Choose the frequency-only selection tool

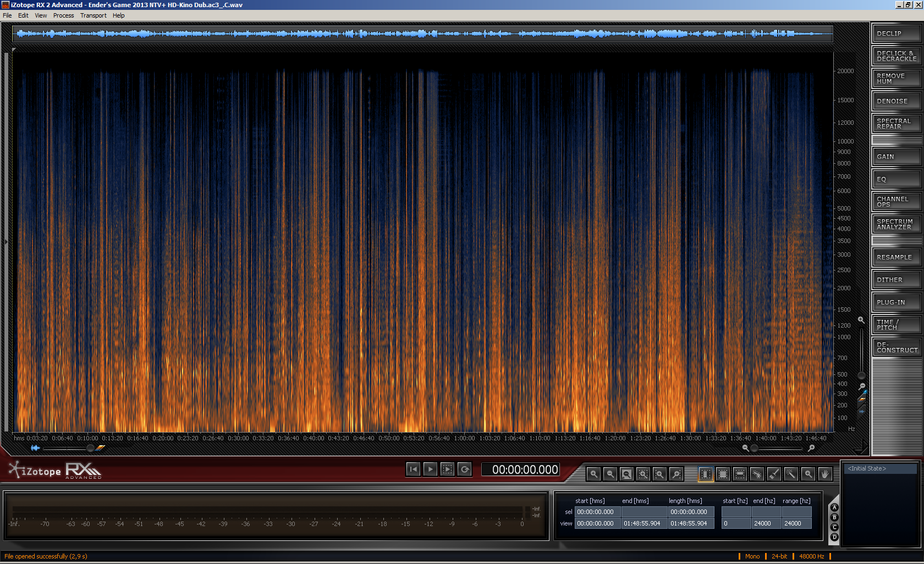pyautogui.click(x=740, y=474)
